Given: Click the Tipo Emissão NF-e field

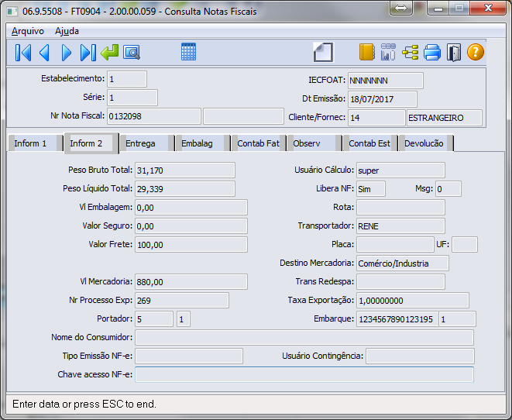Looking at the screenshot, I should 189,356.
